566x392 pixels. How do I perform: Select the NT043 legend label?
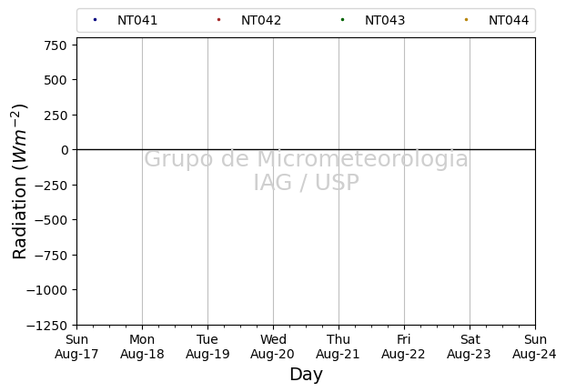(x=385, y=20)
